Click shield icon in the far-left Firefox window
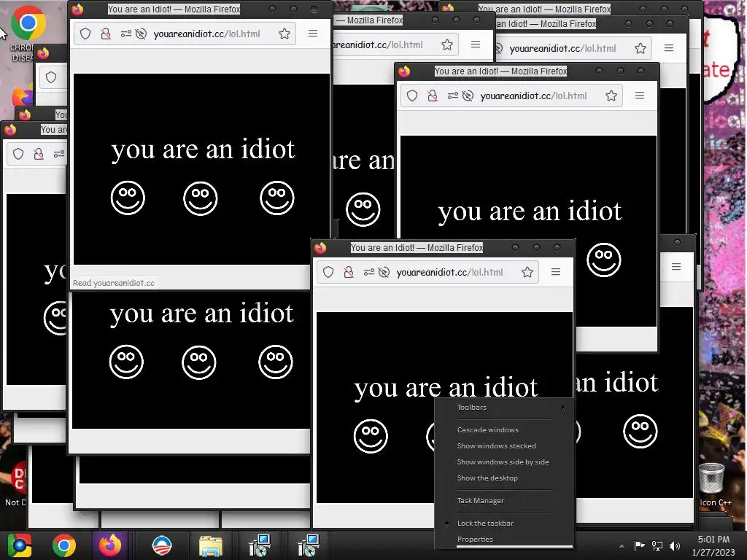 pos(18,154)
